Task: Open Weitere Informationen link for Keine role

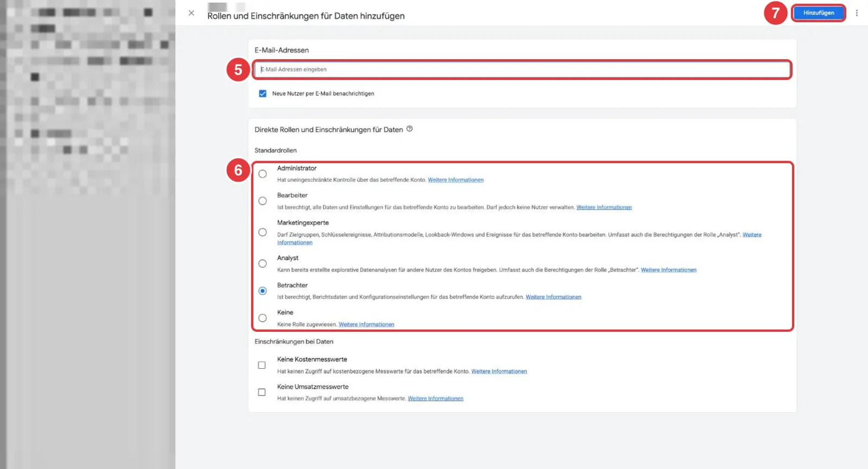Action: click(367, 324)
